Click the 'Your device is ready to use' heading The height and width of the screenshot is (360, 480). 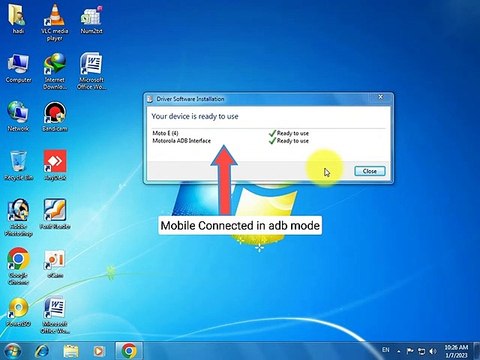click(195, 116)
